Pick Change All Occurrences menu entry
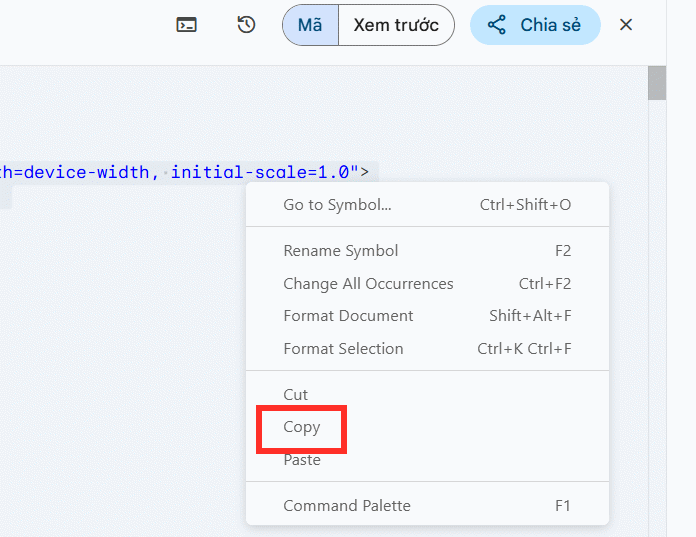This screenshot has height=537, width=696. point(368,284)
